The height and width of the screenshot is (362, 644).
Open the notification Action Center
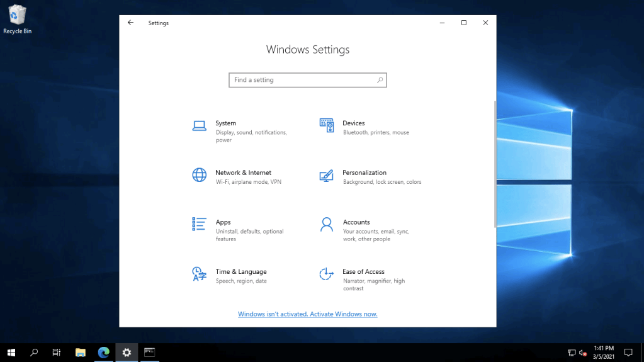pyautogui.click(x=628, y=353)
